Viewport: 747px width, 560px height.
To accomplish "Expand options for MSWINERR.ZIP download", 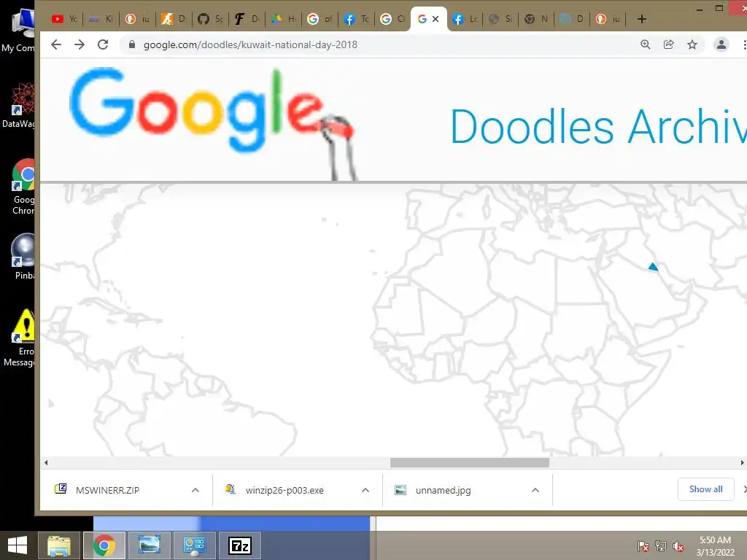I will pos(196,490).
